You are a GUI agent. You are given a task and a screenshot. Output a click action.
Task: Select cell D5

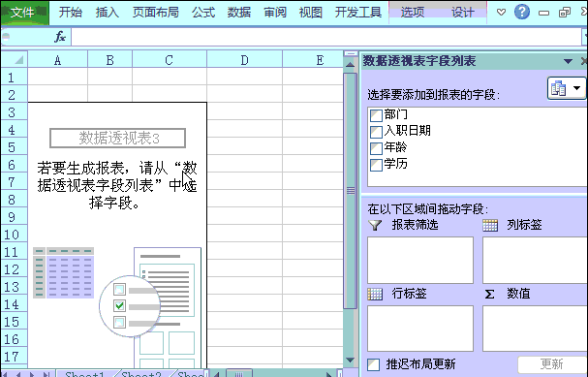(x=244, y=146)
